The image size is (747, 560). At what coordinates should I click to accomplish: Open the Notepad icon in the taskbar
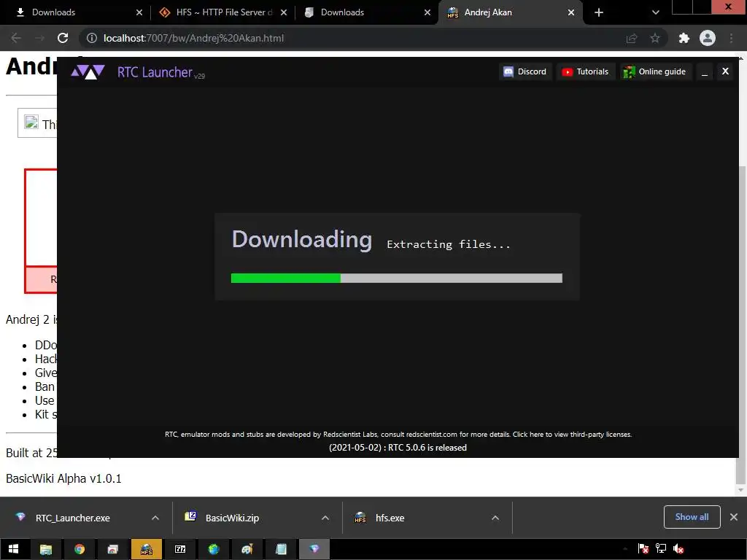[281, 549]
